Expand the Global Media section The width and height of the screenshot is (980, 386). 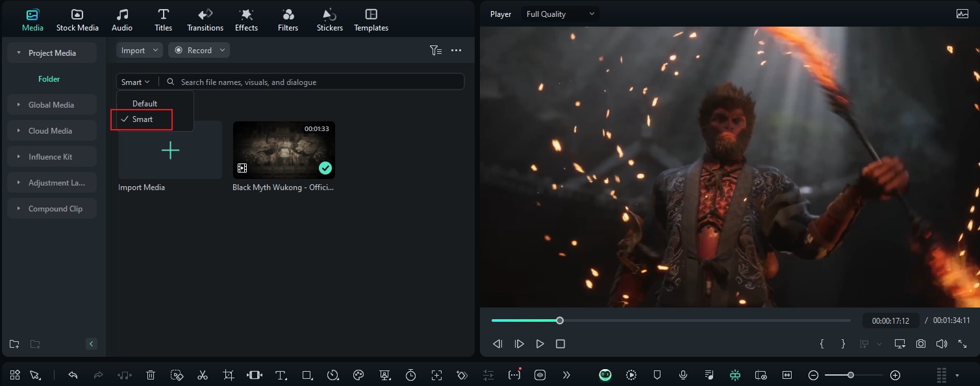[x=52, y=104]
